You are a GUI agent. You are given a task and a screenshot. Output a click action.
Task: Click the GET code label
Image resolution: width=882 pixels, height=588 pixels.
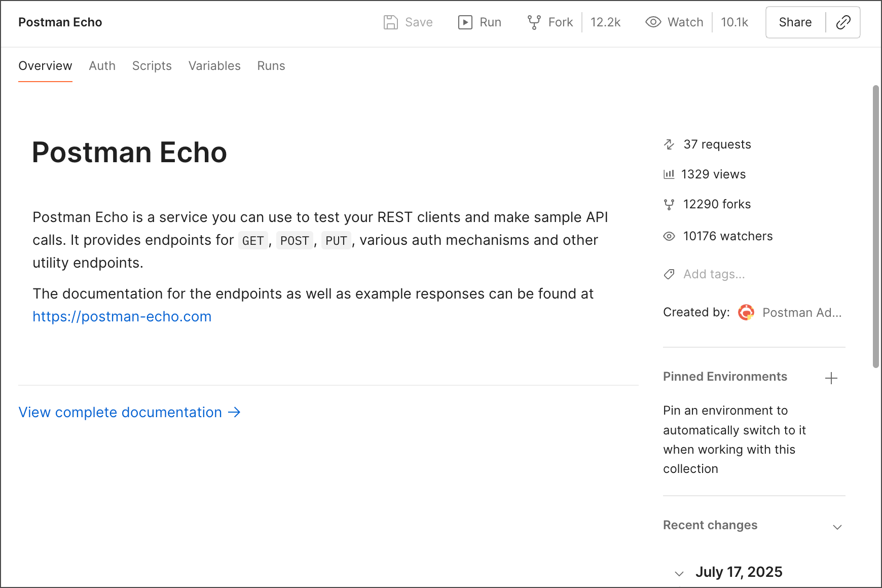(253, 241)
